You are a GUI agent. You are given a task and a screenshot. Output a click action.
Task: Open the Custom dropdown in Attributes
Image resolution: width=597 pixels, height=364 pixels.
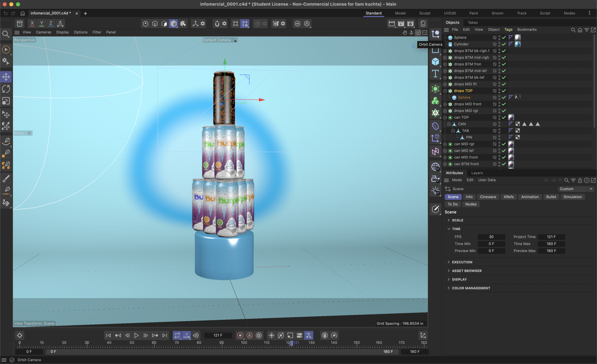[576, 189]
